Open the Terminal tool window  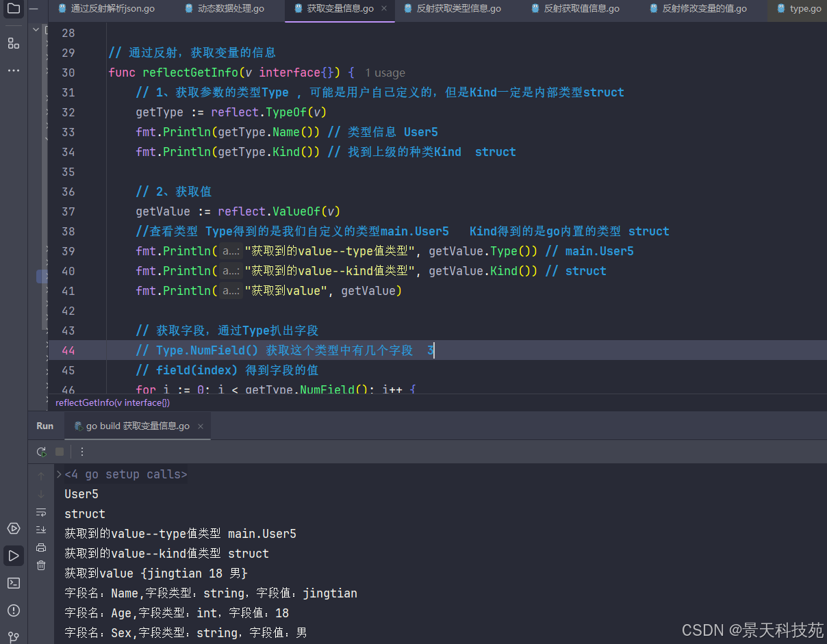[x=13, y=583]
